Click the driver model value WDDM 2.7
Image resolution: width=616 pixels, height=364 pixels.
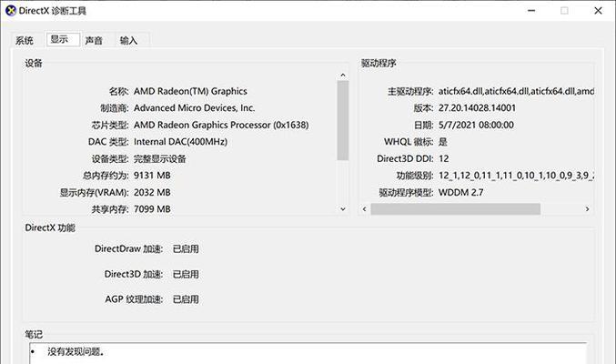(460, 192)
